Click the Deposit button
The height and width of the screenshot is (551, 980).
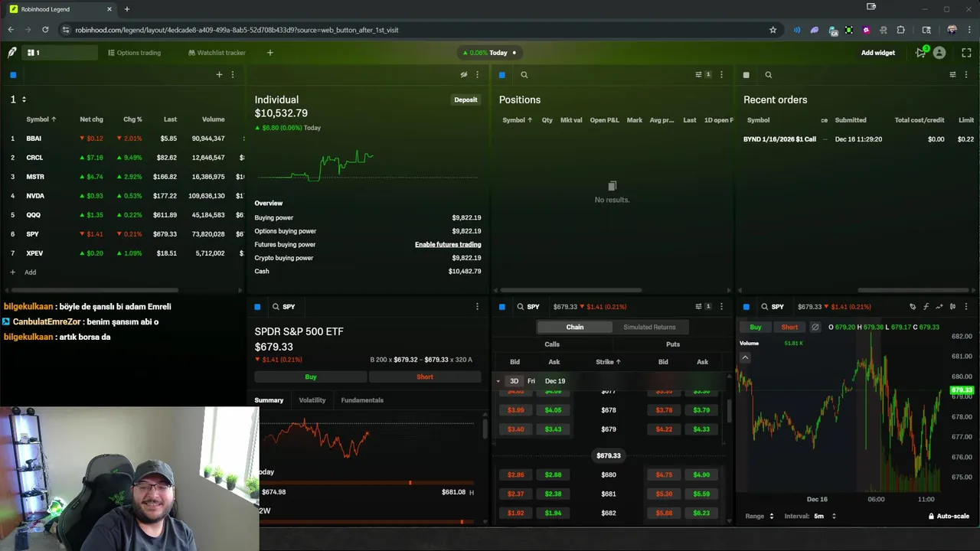coord(465,99)
